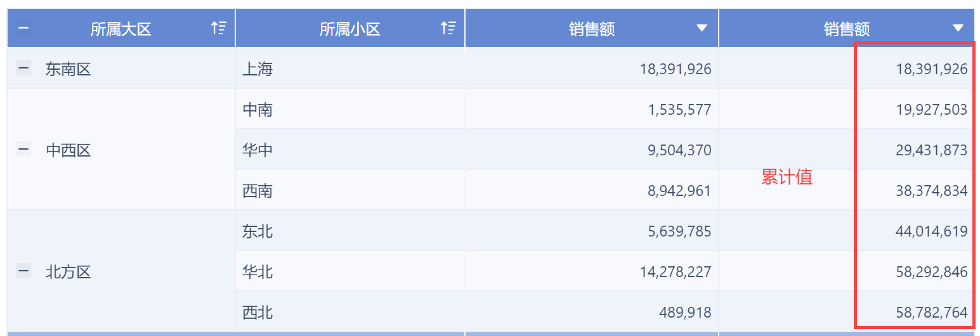Image resolution: width=980 pixels, height=336 pixels.
Task: Select the 西南 sub-region cell
Action: [x=258, y=191]
